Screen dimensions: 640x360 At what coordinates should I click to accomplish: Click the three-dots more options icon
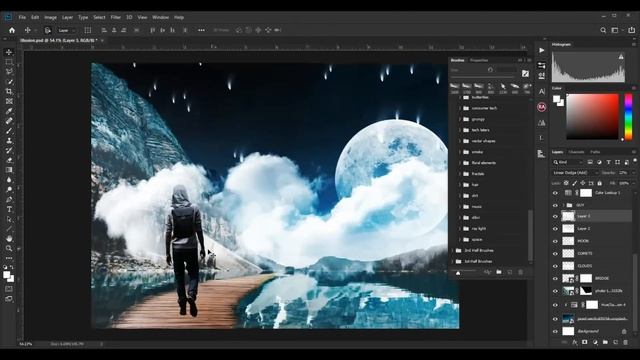tap(201, 30)
